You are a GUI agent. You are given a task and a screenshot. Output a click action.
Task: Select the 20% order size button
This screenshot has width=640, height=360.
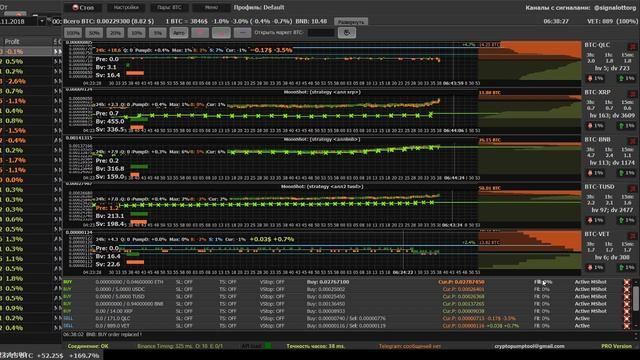coord(116,33)
